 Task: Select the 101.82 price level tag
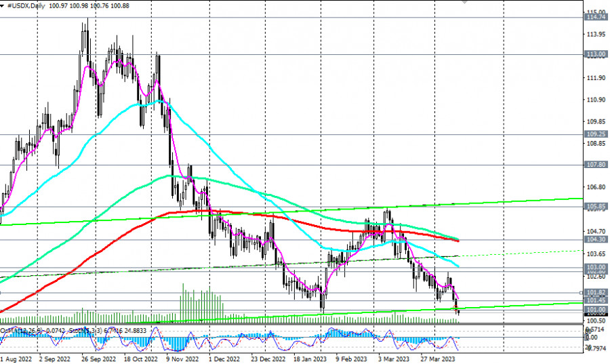click(596, 293)
